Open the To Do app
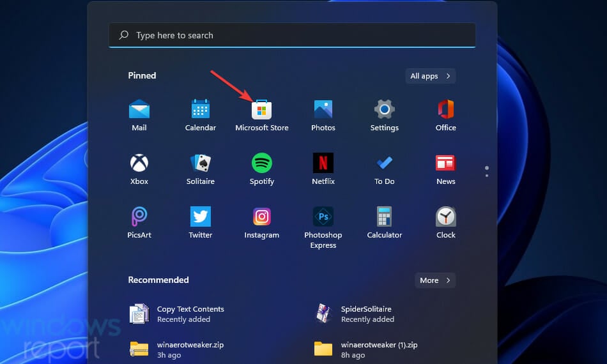The image size is (607, 364). (x=384, y=169)
